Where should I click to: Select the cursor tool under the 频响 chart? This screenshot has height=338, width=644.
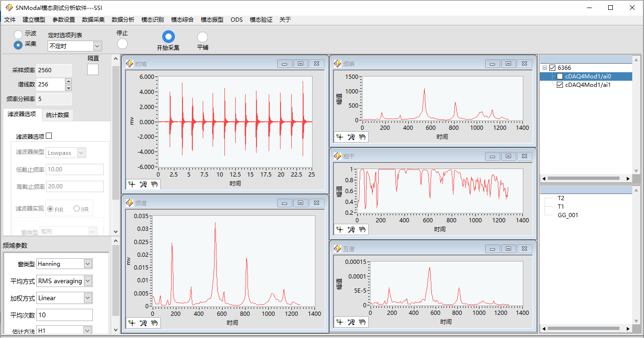tap(339, 137)
